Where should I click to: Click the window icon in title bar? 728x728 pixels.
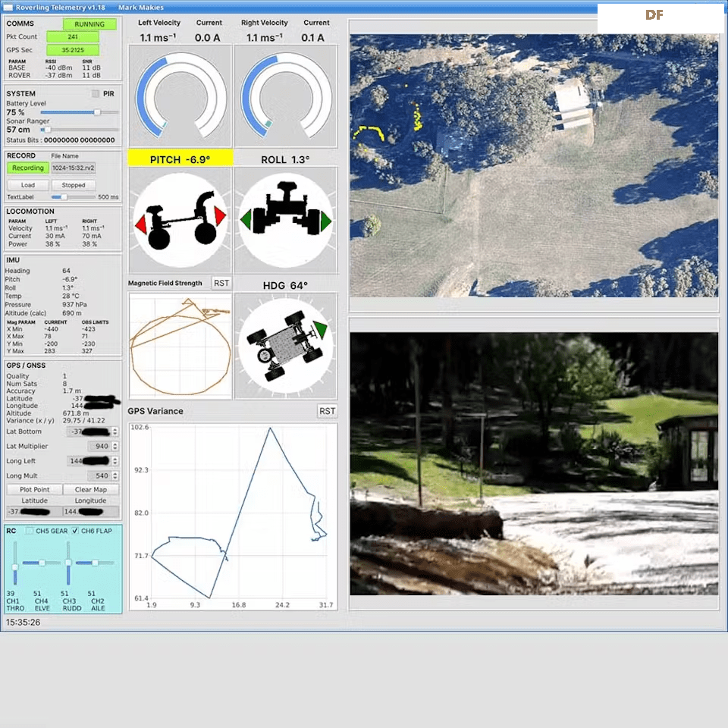[x=8, y=7]
